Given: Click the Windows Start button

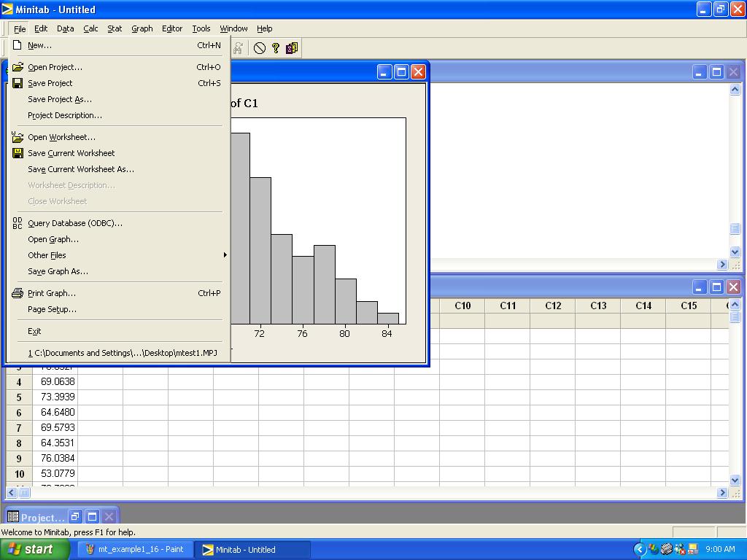Looking at the screenshot, I should (35, 549).
